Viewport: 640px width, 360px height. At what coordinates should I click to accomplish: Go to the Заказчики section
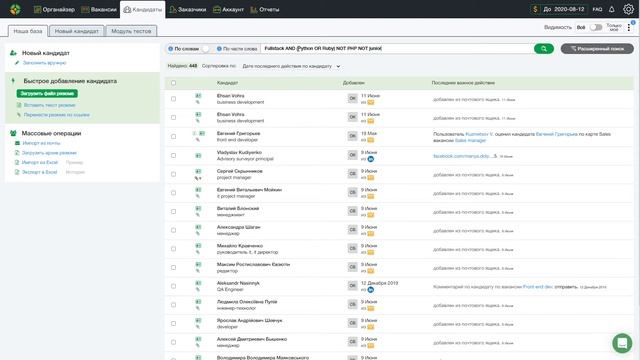coord(187,9)
